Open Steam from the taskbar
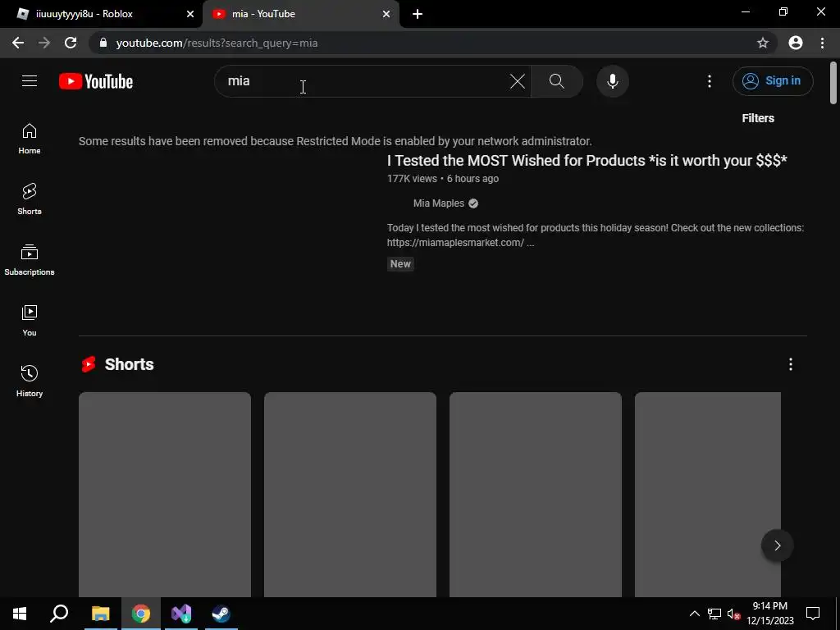 tap(221, 614)
